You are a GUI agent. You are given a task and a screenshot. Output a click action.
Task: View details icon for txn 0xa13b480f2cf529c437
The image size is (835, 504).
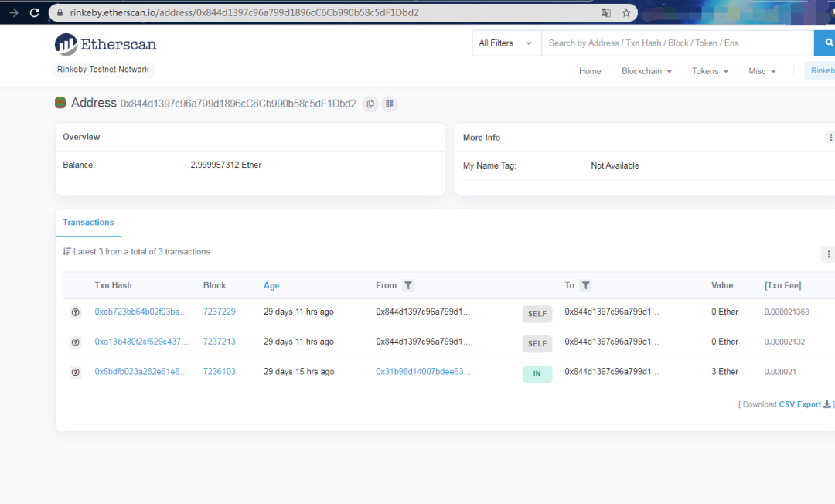[x=76, y=342]
